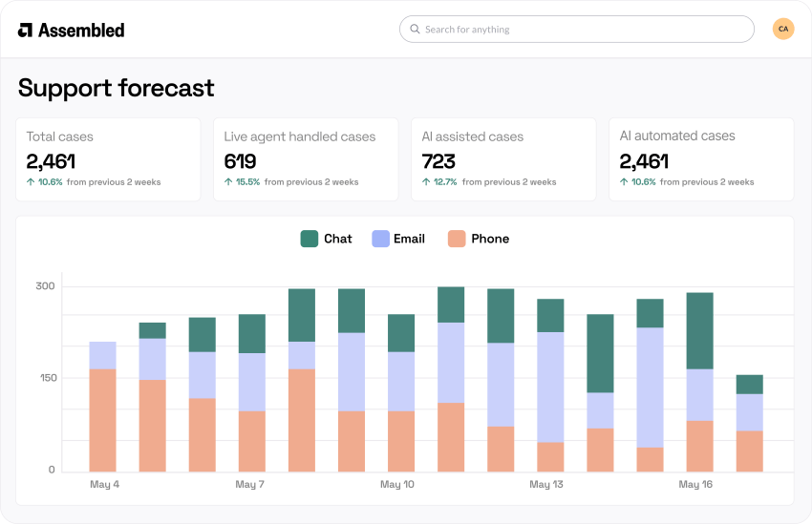The height and width of the screenshot is (524, 812).
Task: Click the May 13 axis label
Action: click(x=546, y=485)
